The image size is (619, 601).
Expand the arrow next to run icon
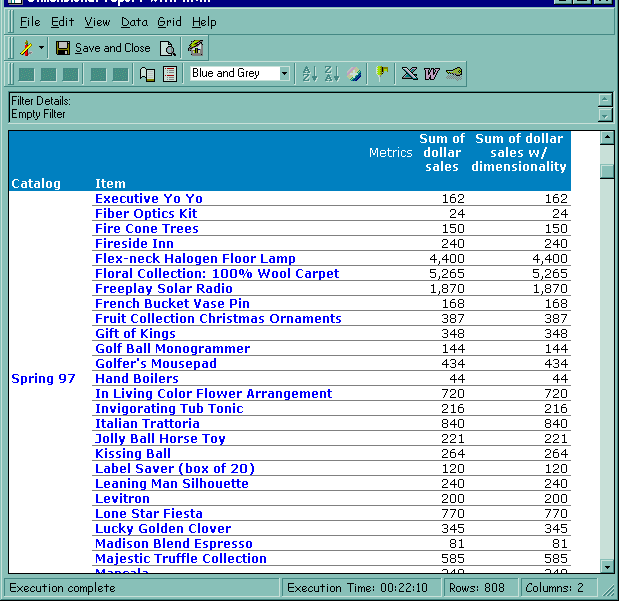41,48
